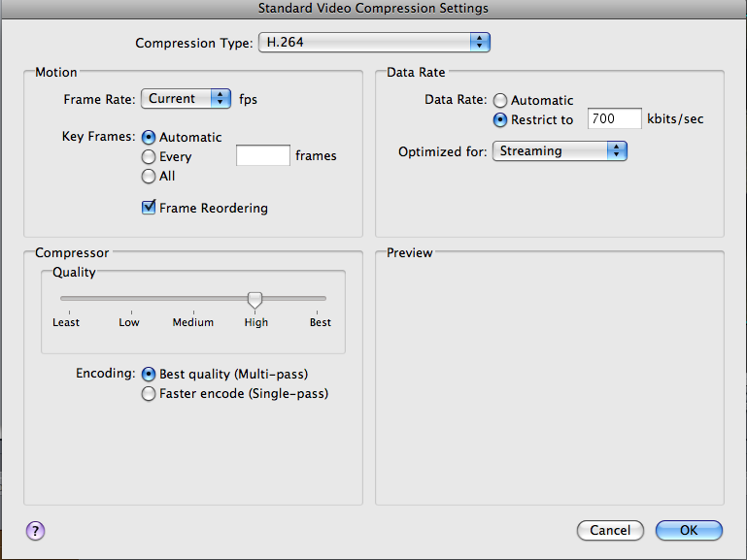Click the key frames interval input field
The width and height of the screenshot is (747, 560).
click(263, 155)
